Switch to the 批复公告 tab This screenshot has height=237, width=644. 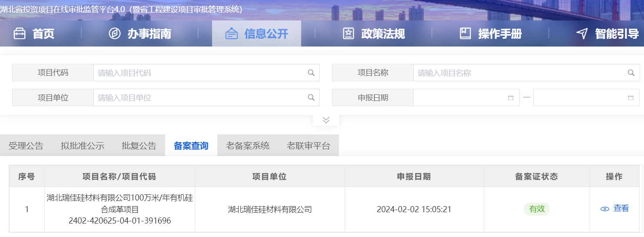(x=139, y=146)
